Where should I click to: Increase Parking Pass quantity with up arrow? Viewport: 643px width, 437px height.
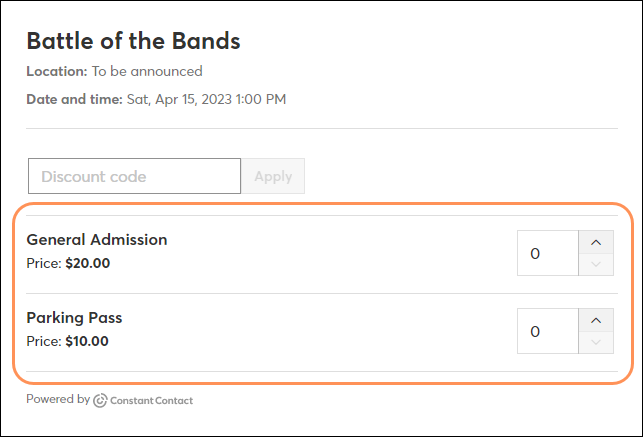[x=596, y=320]
